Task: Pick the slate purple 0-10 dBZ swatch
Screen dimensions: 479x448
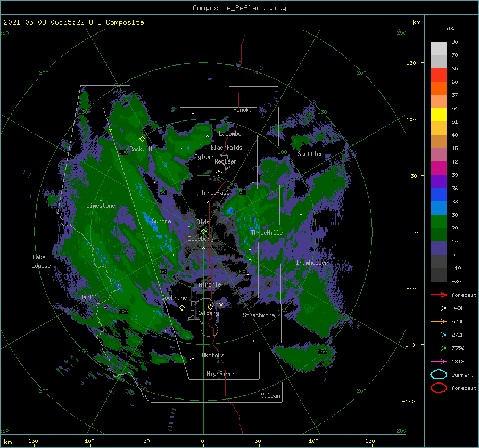Action: tap(439, 248)
